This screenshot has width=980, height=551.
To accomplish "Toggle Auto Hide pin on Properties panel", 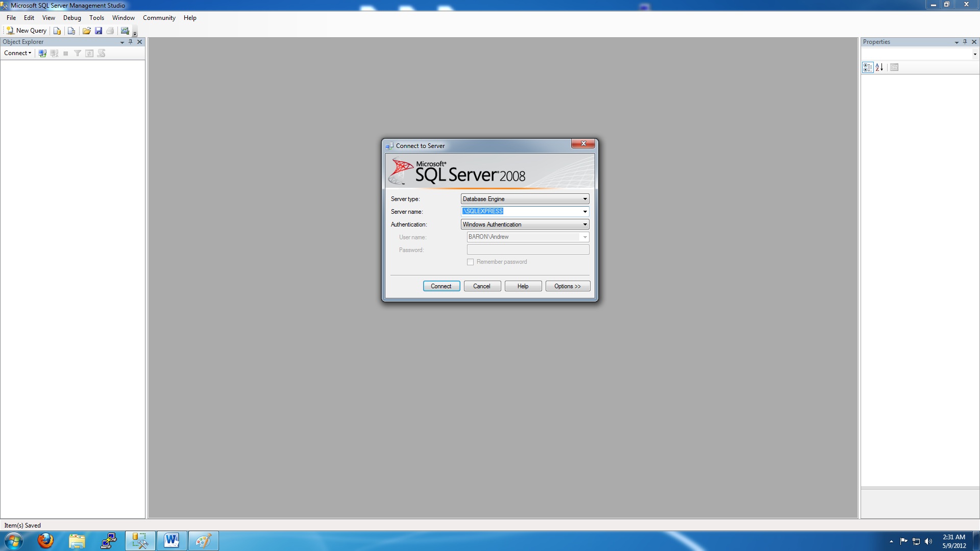I will pos(965,42).
